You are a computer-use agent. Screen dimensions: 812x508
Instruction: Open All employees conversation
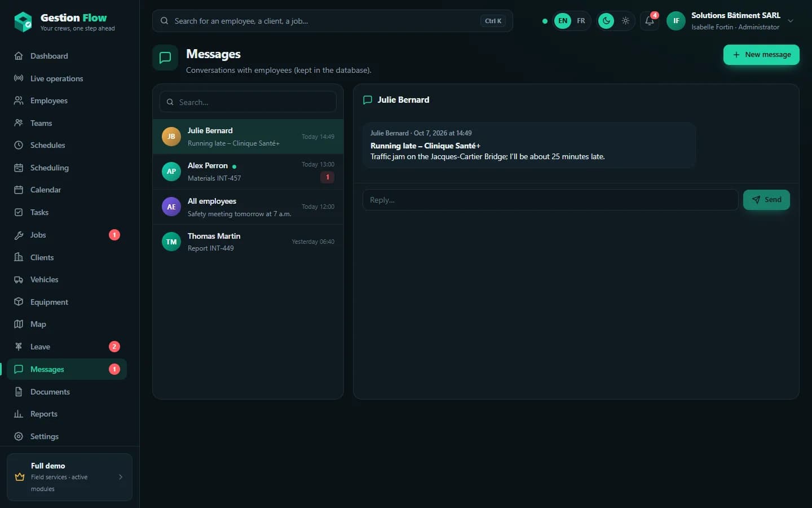pos(248,207)
